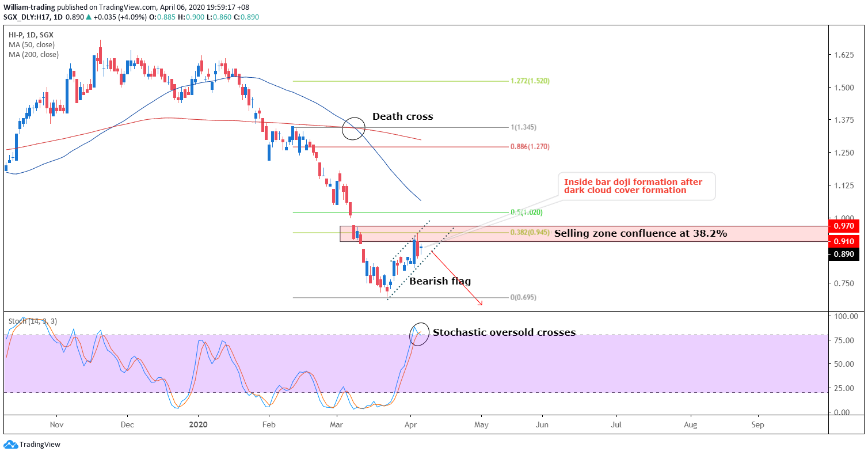Click the TradingView cloud logo icon
Viewport: 868px width, 455px height.
click(10, 444)
